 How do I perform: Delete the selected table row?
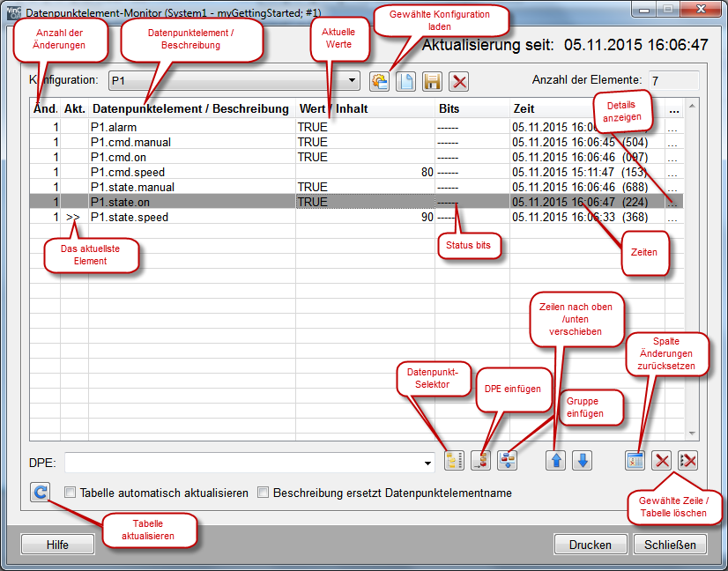661,461
